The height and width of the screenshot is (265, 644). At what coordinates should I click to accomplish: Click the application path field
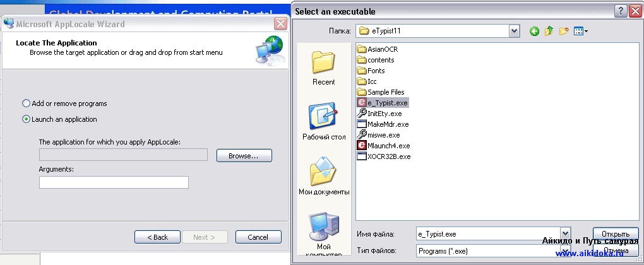tap(123, 155)
